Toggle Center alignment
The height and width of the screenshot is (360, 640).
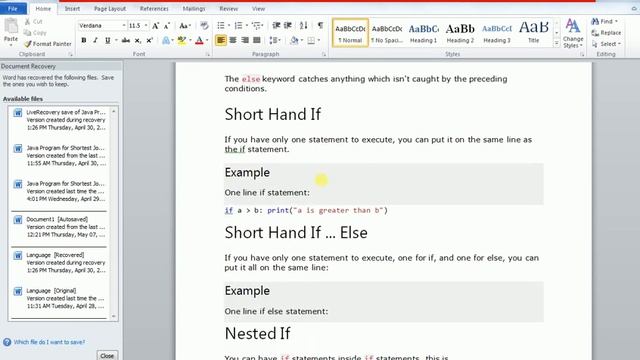tap(233, 40)
